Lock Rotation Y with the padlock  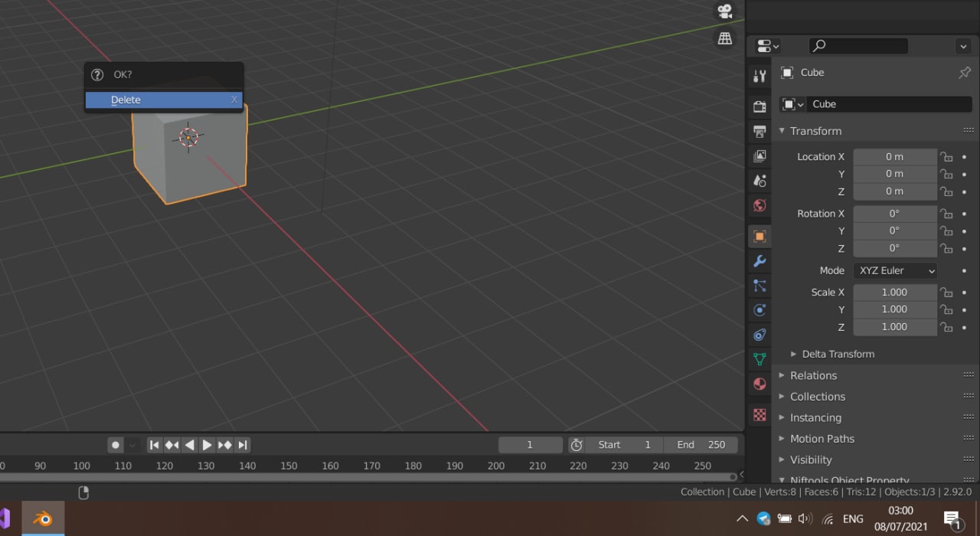coord(946,231)
